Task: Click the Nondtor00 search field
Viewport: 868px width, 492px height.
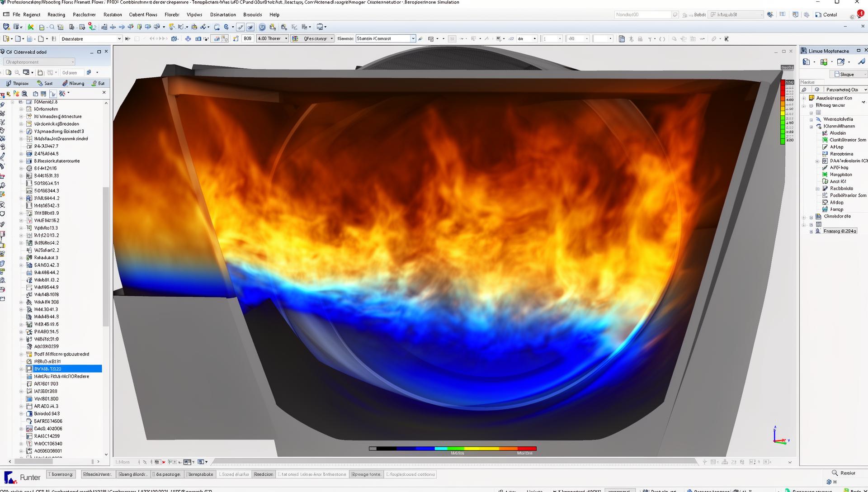Action: [x=646, y=14]
